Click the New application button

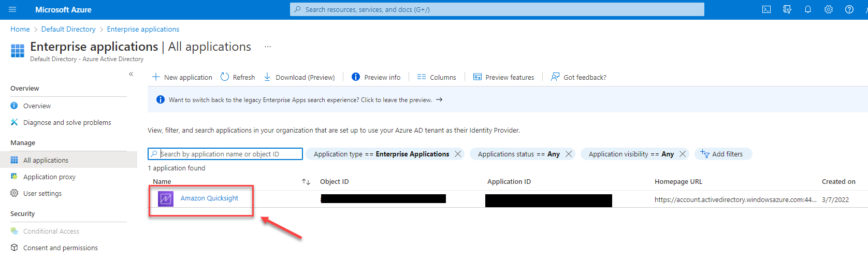[182, 77]
